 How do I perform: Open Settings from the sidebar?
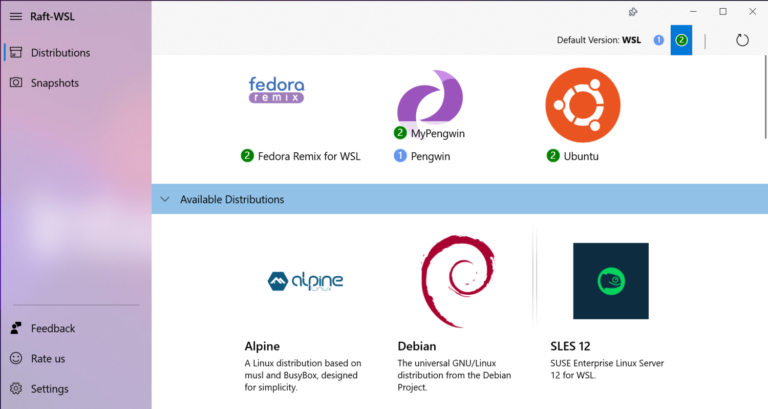point(49,389)
